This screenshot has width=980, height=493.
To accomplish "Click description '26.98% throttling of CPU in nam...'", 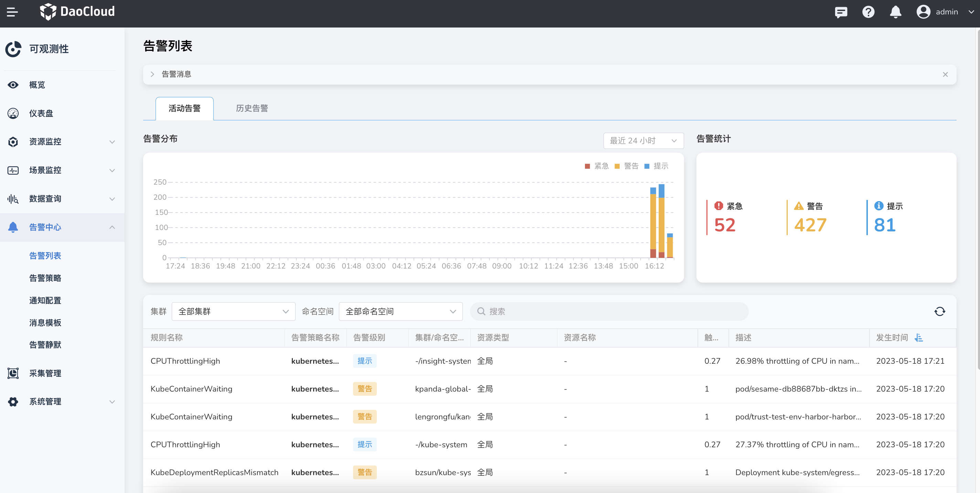I will click(797, 361).
